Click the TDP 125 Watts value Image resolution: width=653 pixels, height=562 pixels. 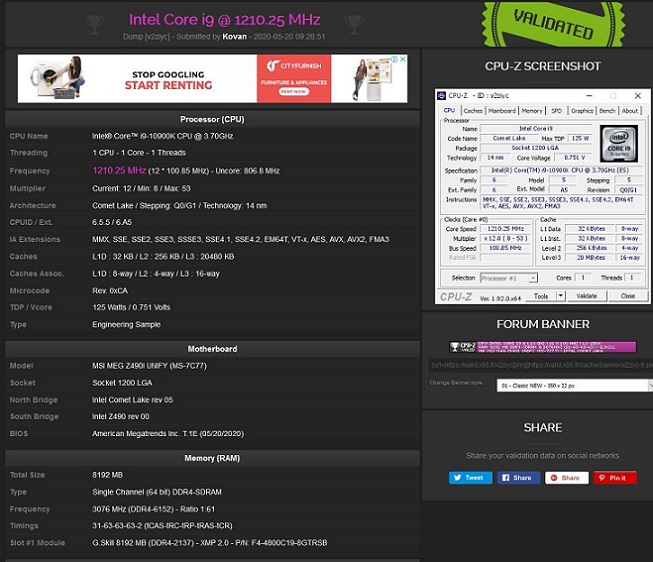[131, 307]
